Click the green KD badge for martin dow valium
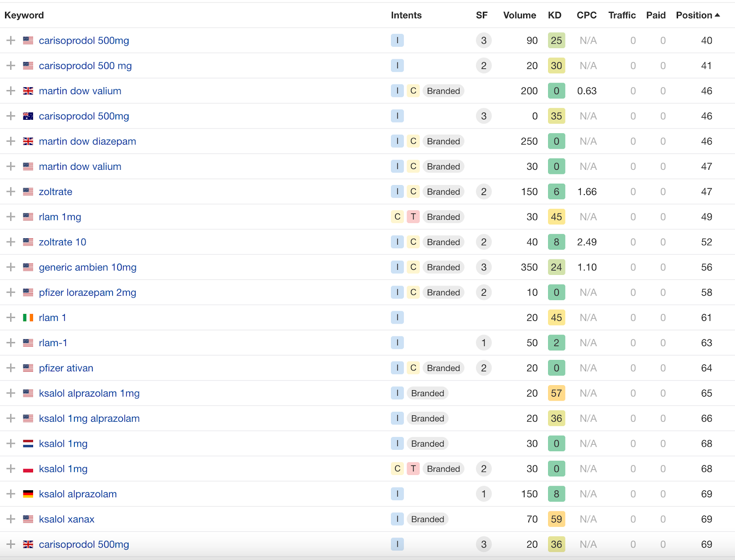This screenshot has height=560, width=735. [556, 91]
